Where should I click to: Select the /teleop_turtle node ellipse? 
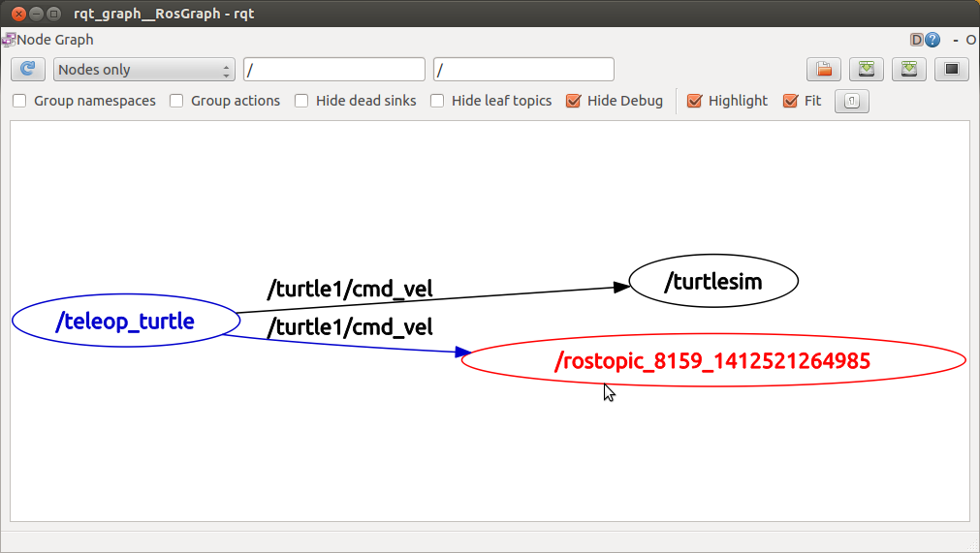pyautogui.click(x=125, y=322)
